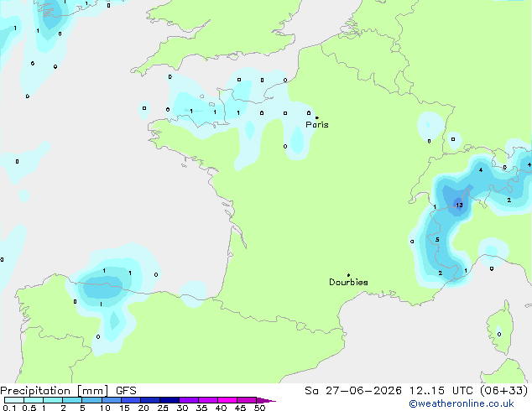Click the '0.1' legend scale label
532x411 pixels.
(x=9, y=408)
